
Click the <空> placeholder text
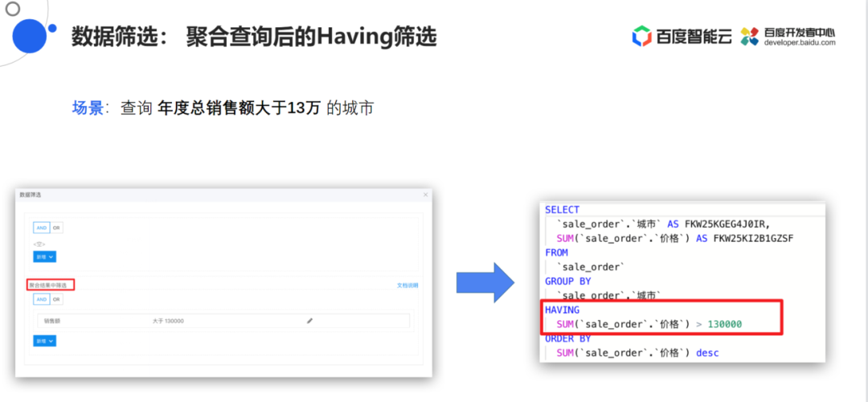(39, 244)
